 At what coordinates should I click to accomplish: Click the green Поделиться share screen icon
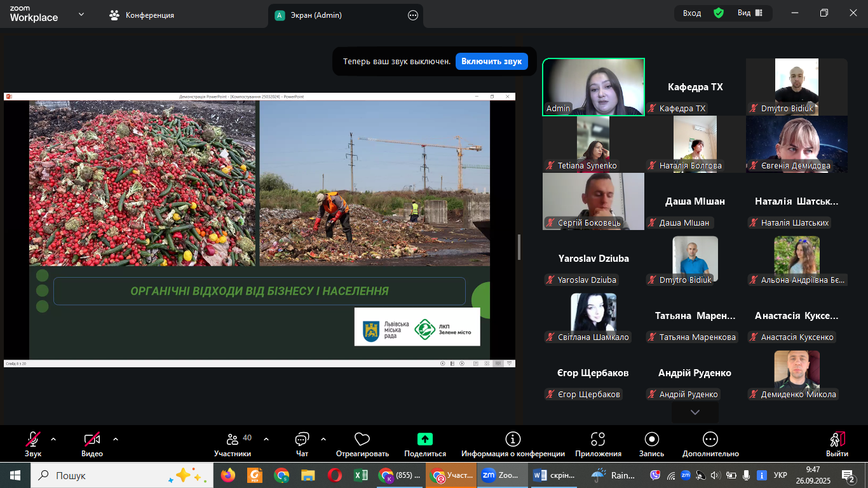[x=425, y=439]
